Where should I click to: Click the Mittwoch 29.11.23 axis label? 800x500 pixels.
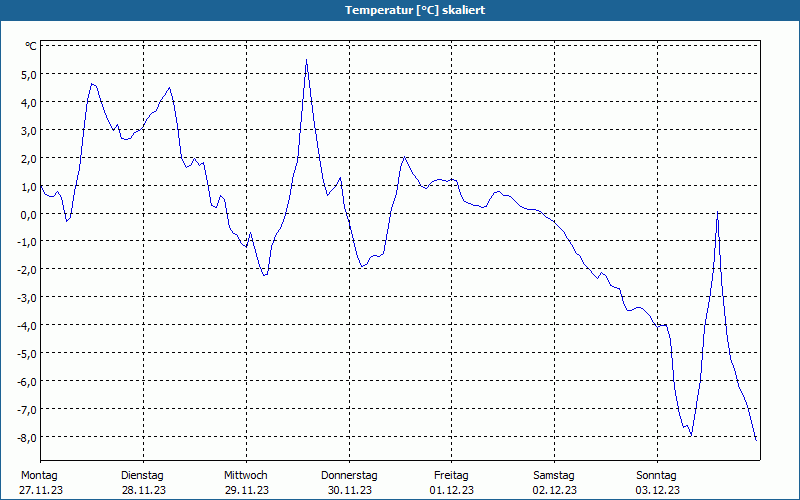pyautogui.click(x=246, y=483)
